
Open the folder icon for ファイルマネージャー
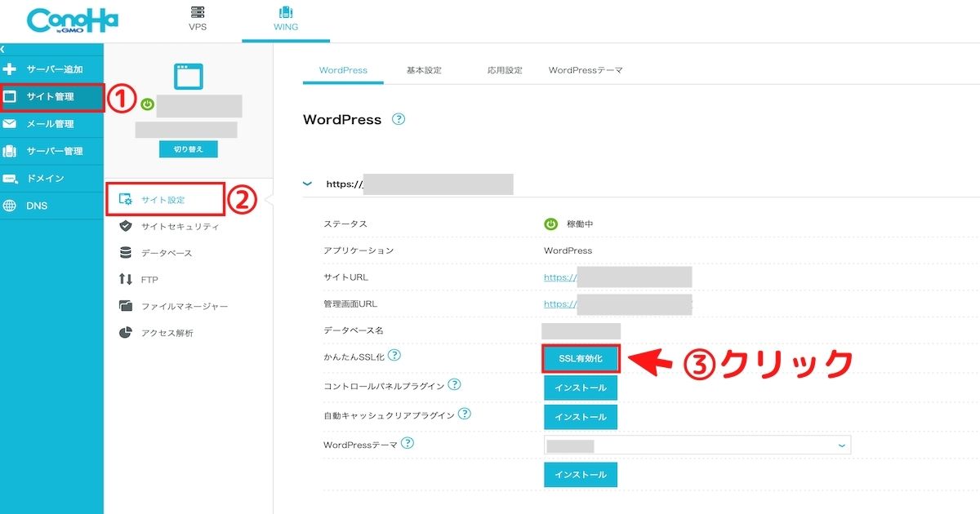coord(126,306)
